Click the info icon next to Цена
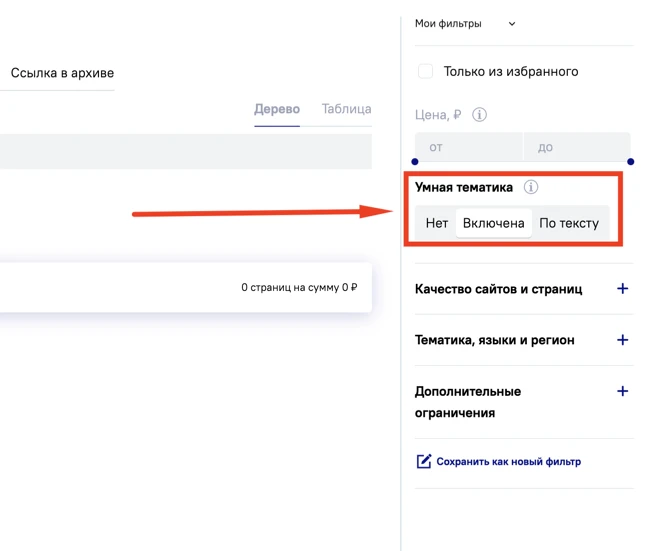Image resolution: width=662 pixels, height=551 pixels. (479, 115)
